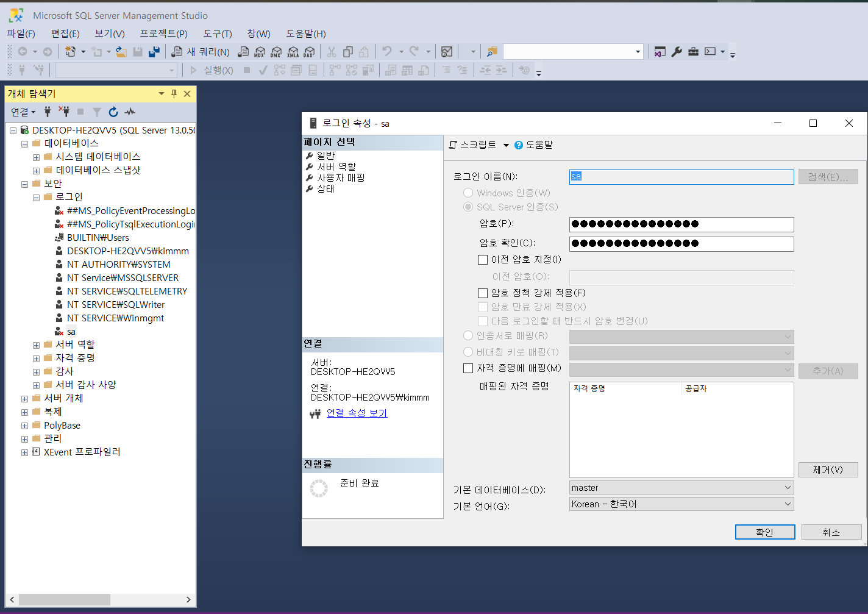Click the undo arrow icon

pyautogui.click(x=386, y=52)
